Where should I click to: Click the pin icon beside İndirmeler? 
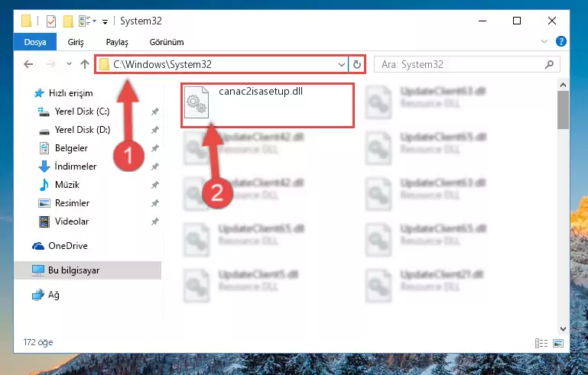(155, 166)
